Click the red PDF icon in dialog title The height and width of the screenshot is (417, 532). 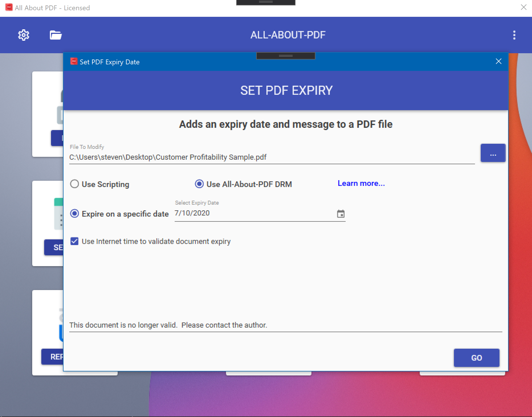74,61
